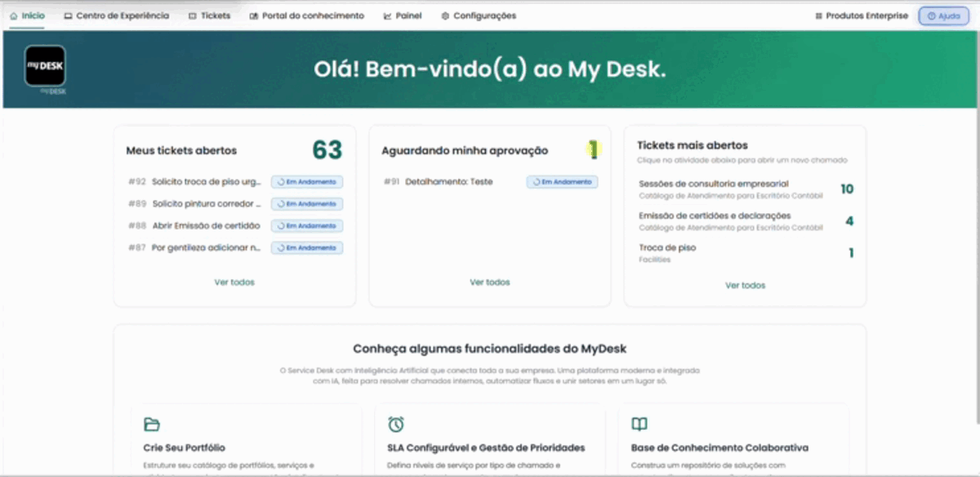
Task: Click Base de Conhecimento Colaborativa heading
Action: [x=719, y=448]
